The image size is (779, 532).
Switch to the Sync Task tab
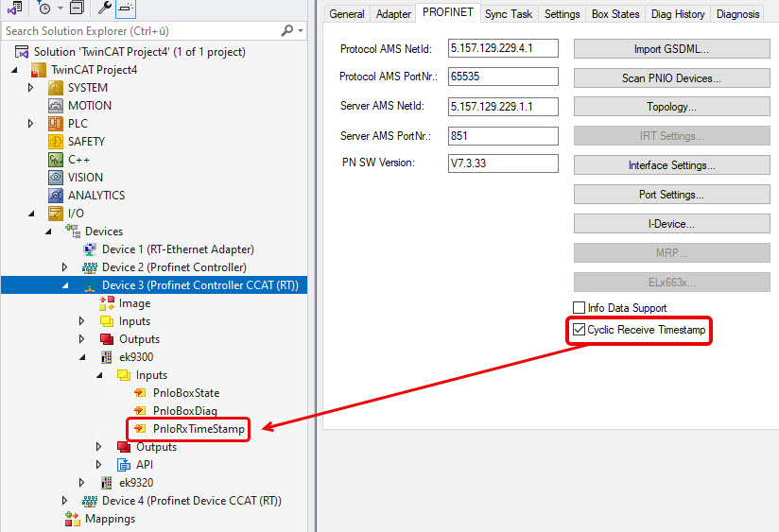tap(509, 14)
